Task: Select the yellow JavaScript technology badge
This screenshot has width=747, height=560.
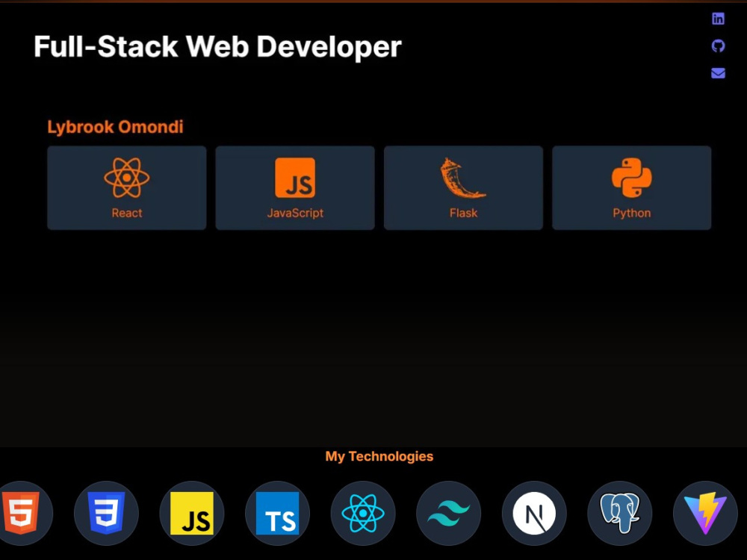Action: 192,514
